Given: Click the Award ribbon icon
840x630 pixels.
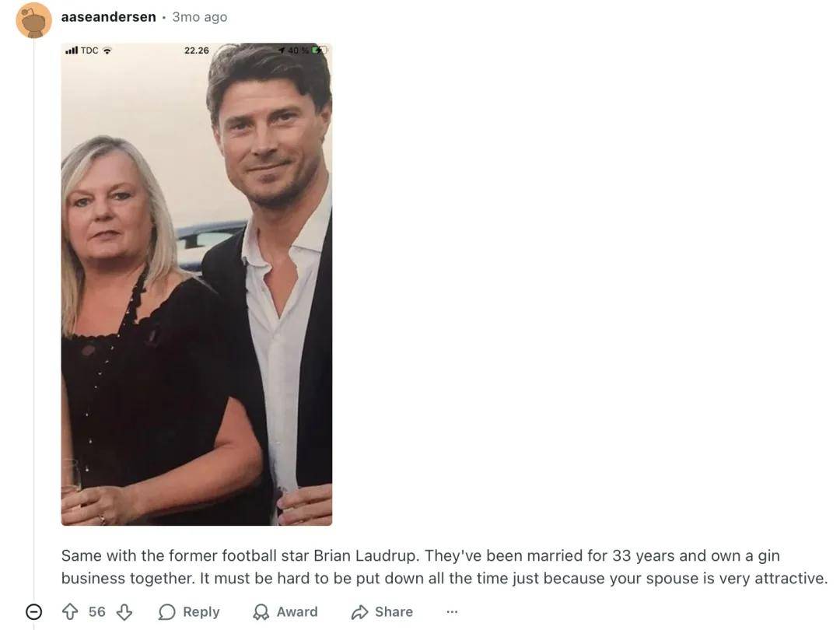Looking at the screenshot, I should click(x=261, y=612).
